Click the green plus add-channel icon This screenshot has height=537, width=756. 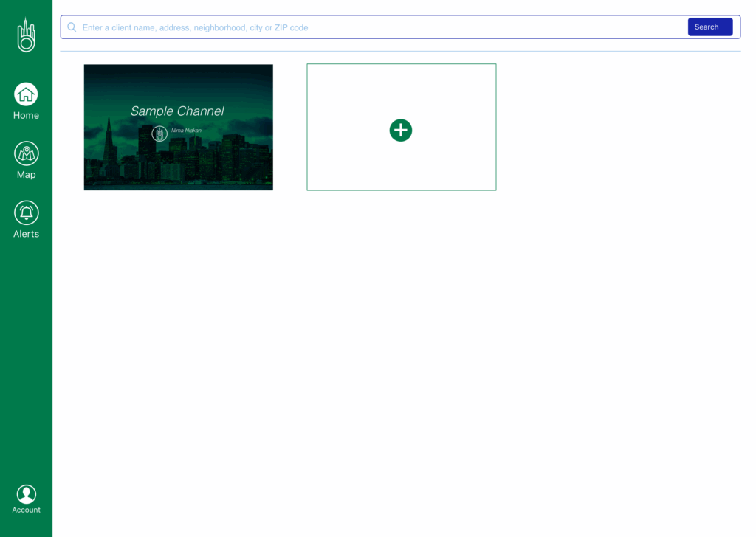tap(401, 130)
